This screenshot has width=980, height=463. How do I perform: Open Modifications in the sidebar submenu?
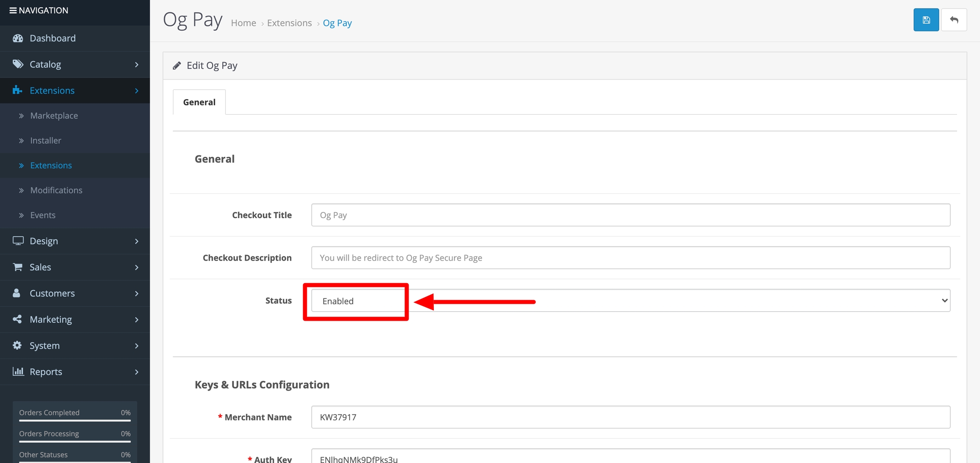[56, 190]
